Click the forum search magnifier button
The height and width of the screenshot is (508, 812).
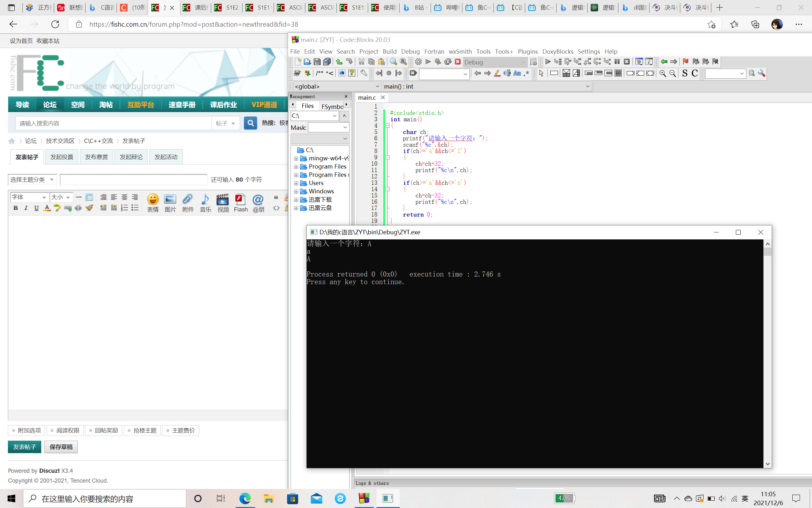click(250, 123)
